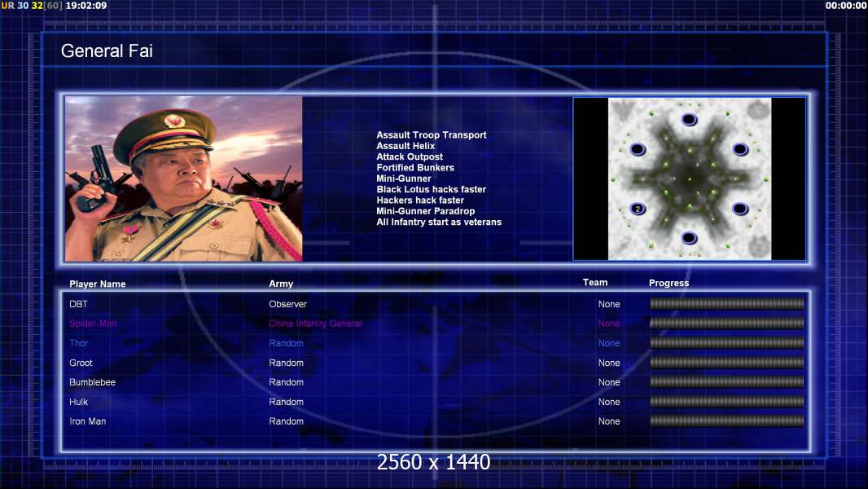Image resolution: width=868 pixels, height=489 pixels.
Task: Click the Army column header
Action: 281,284
